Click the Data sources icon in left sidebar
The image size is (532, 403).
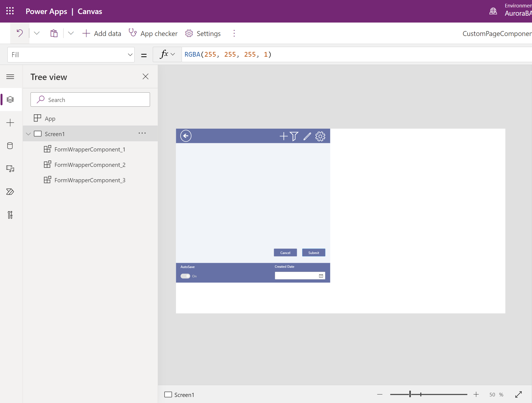pos(10,146)
